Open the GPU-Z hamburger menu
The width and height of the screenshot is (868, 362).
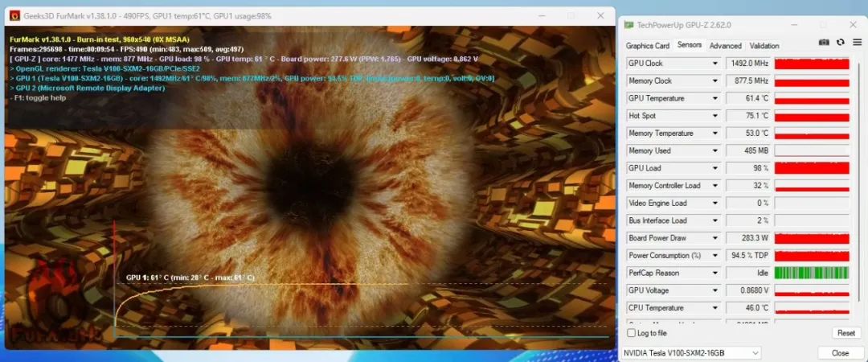point(857,42)
